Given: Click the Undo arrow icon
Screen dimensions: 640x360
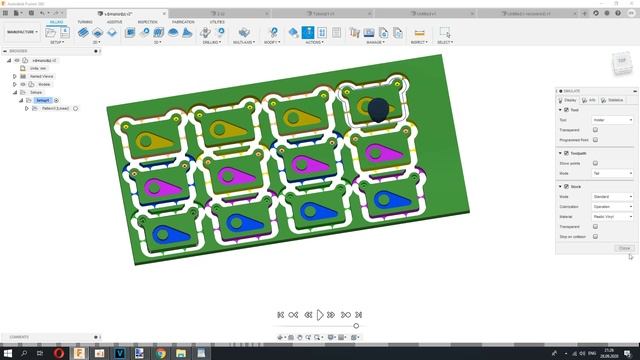Looking at the screenshot, I should pyautogui.click(x=42, y=13).
